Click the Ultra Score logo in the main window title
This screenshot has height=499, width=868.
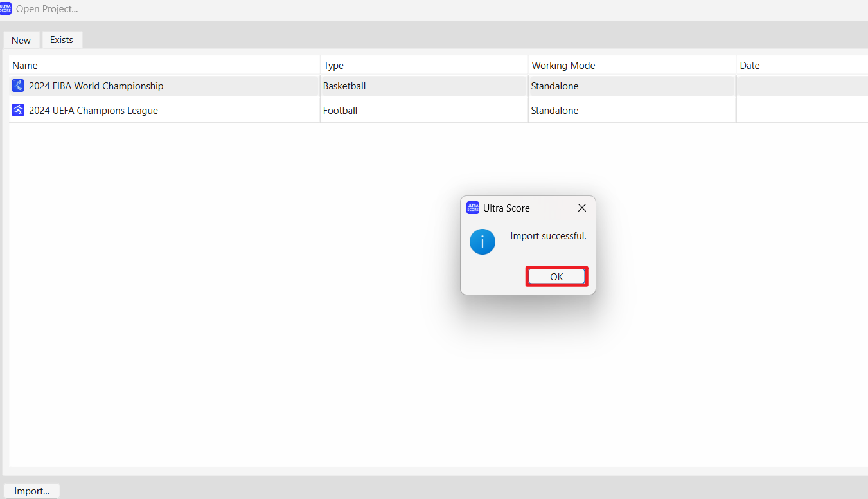click(6, 9)
